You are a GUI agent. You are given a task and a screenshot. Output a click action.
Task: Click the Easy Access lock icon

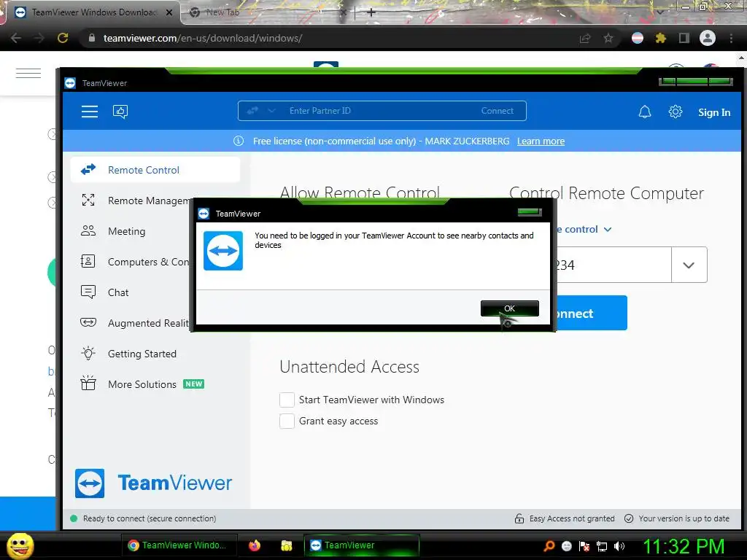(x=519, y=518)
